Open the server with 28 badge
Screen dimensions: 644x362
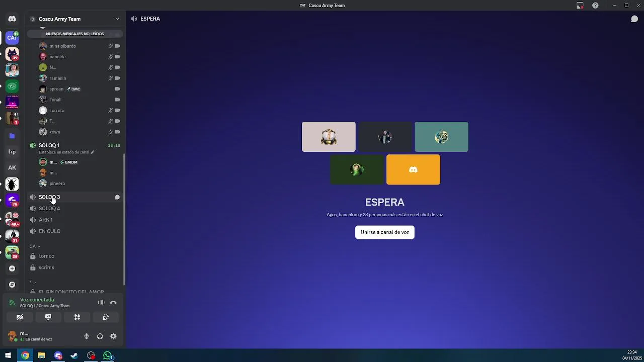pos(12,252)
